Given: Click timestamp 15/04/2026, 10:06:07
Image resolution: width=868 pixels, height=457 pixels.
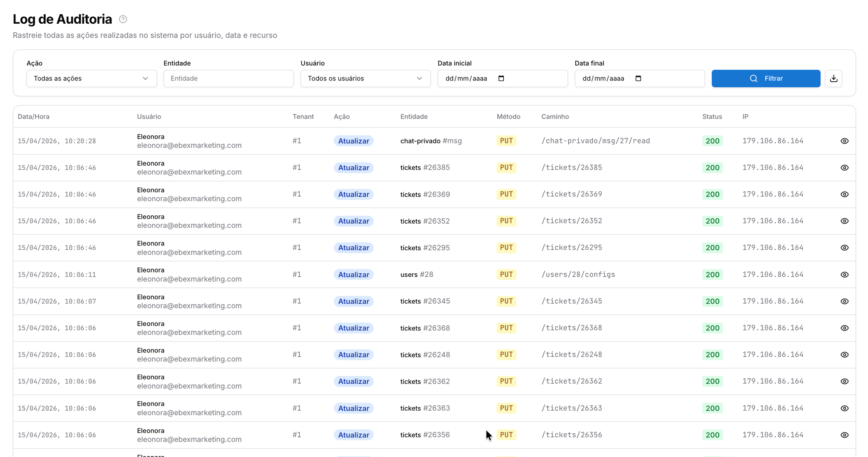Looking at the screenshot, I should pyautogui.click(x=57, y=301).
